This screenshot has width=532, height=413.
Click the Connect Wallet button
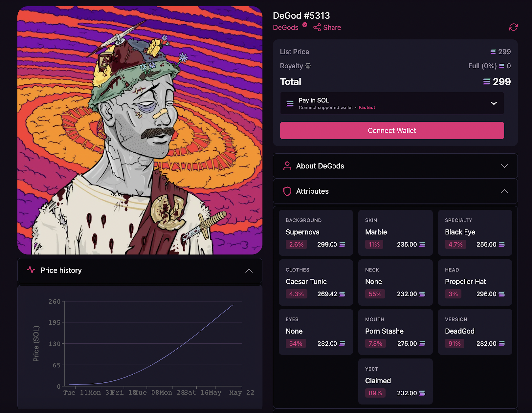click(x=392, y=130)
